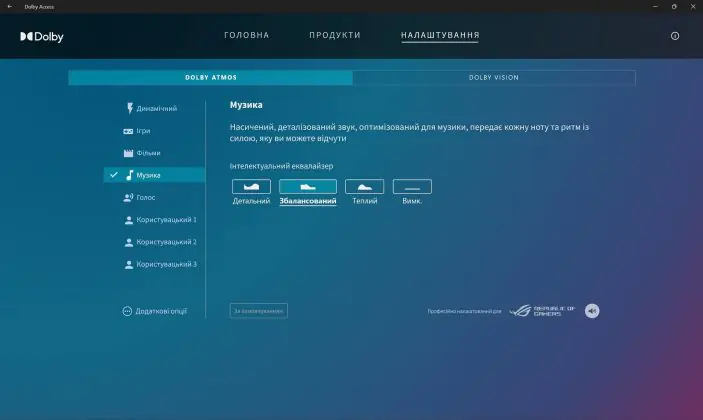Image resolution: width=703 pixels, height=420 pixels.
Task: Click the Динамічний profile label
Action: coord(156,108)
